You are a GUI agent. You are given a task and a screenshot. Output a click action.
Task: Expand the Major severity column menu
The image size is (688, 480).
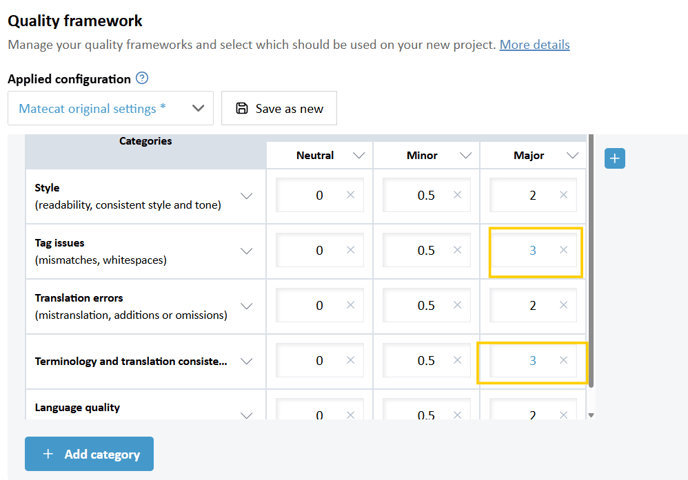(573, 155)
